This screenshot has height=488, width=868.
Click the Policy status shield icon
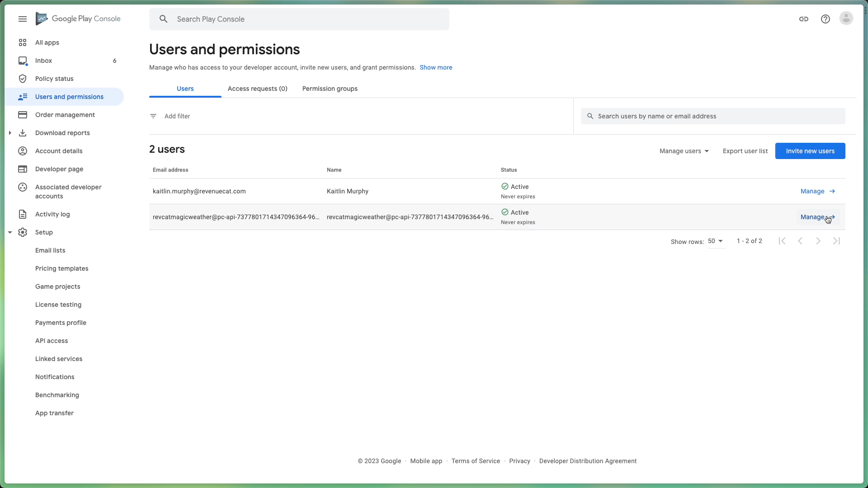23,79
